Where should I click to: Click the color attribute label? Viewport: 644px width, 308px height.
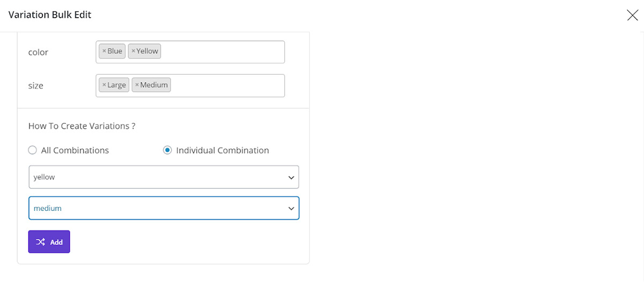[x=38, y=52]
